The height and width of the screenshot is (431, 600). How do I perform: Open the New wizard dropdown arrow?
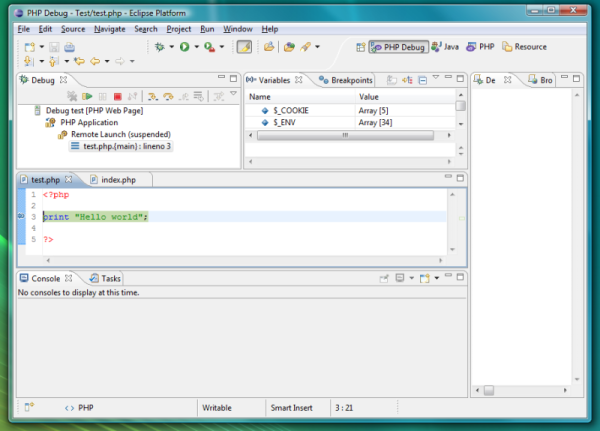click(42, 47)
